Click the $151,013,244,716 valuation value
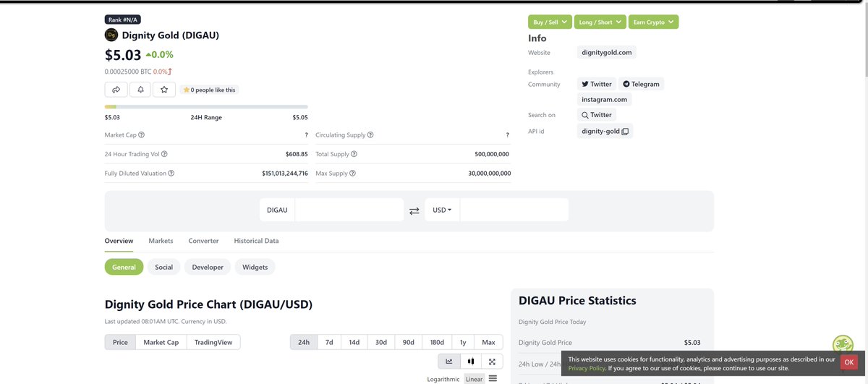 pyautogui.click(x=285, y=174)
